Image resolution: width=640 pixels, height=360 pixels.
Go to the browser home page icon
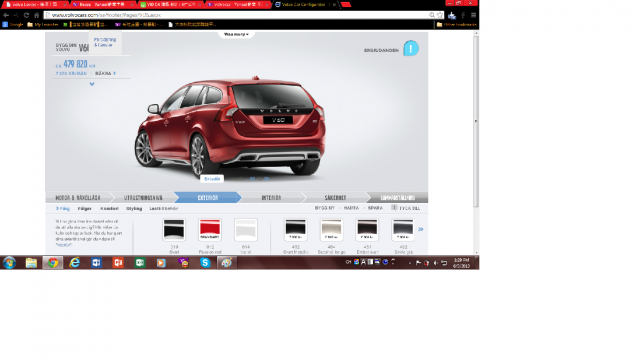click(x=37, y=15)
